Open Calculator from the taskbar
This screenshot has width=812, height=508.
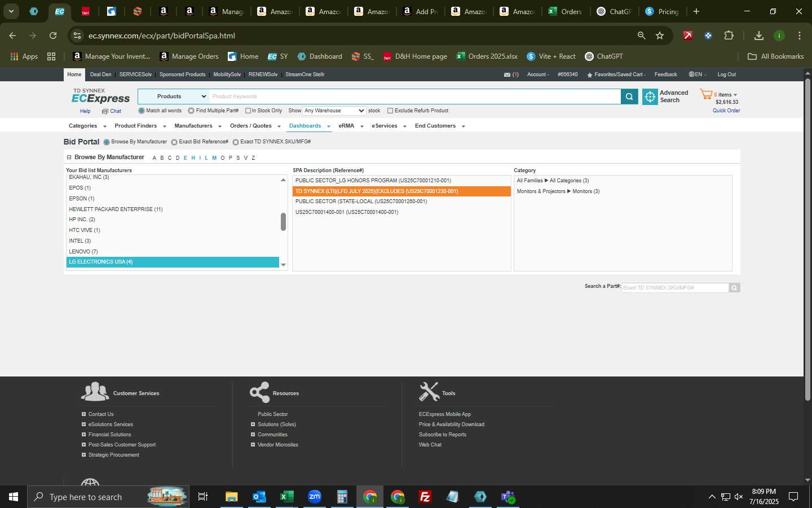click(x=342, y=497)
